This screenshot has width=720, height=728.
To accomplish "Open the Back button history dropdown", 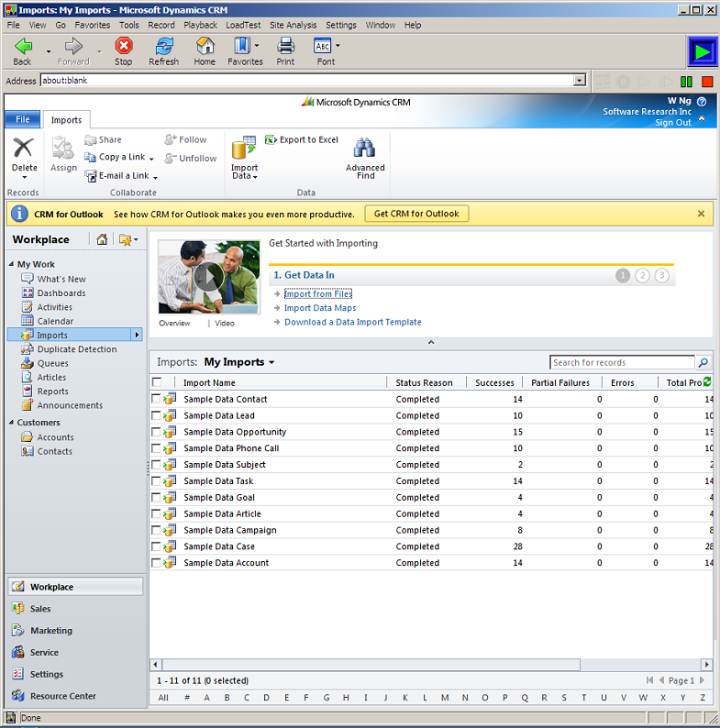I will click(x=49, y=51).
